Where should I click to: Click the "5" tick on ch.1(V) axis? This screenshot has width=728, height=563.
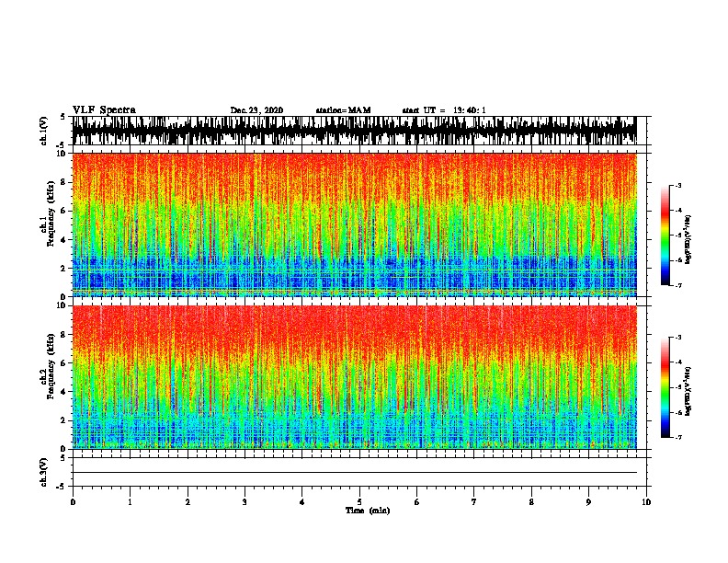click(x=63, y=117)
